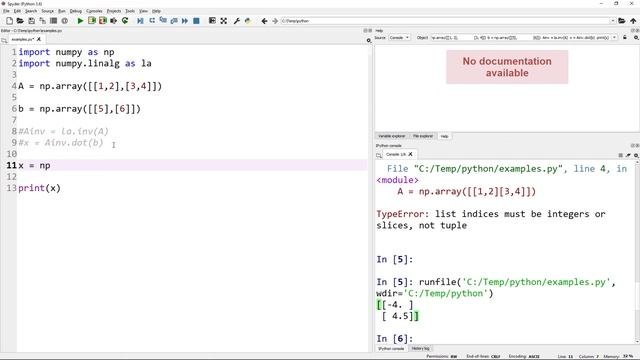Change to the parent directory
The height and width of the screenshot is (360, 640).
click(633, 20)
